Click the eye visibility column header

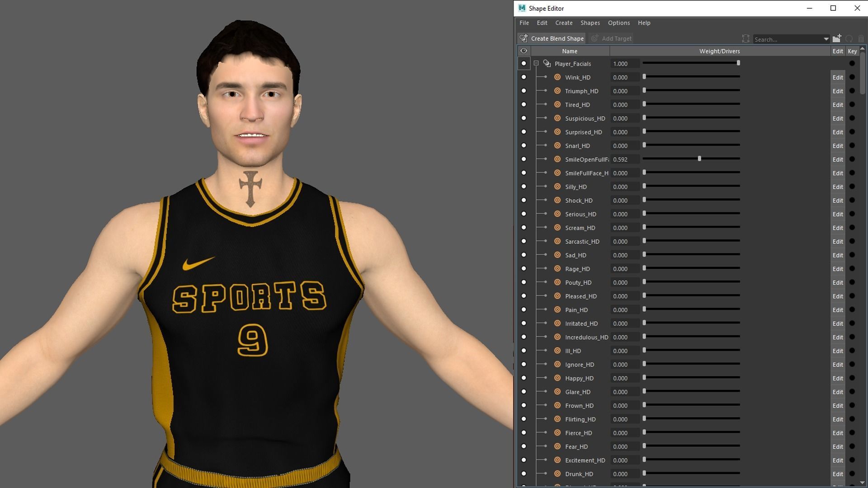pyautogui.click(x=524, y=51)
